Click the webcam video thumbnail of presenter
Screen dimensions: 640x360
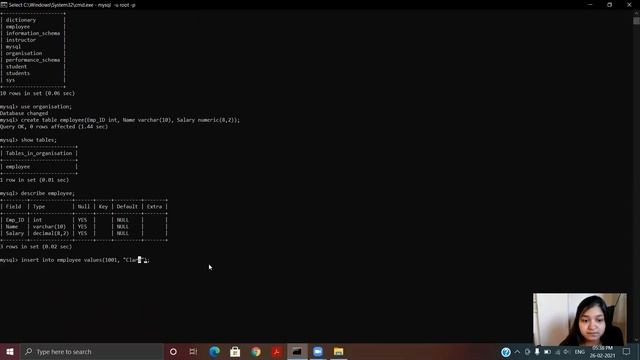tap(580, 320)
